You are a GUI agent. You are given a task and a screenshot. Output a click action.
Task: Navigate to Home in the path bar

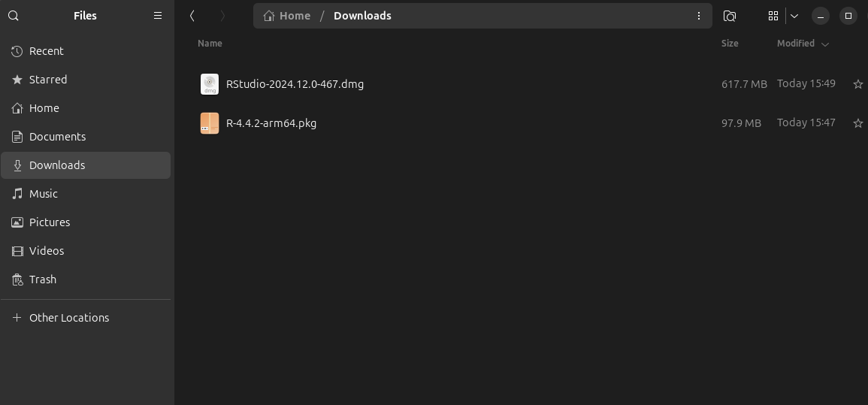(287, 16)
